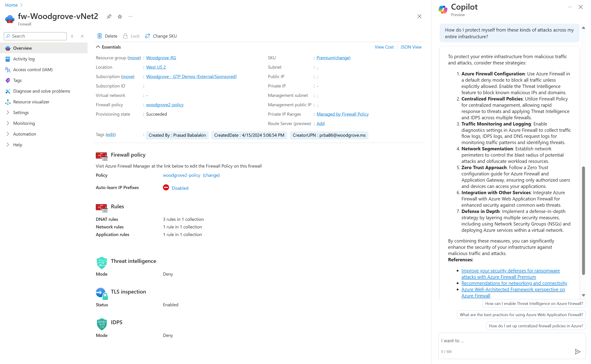591x364 pixels.
Task: Collapse the Essentials section
Action: [98, 47]
